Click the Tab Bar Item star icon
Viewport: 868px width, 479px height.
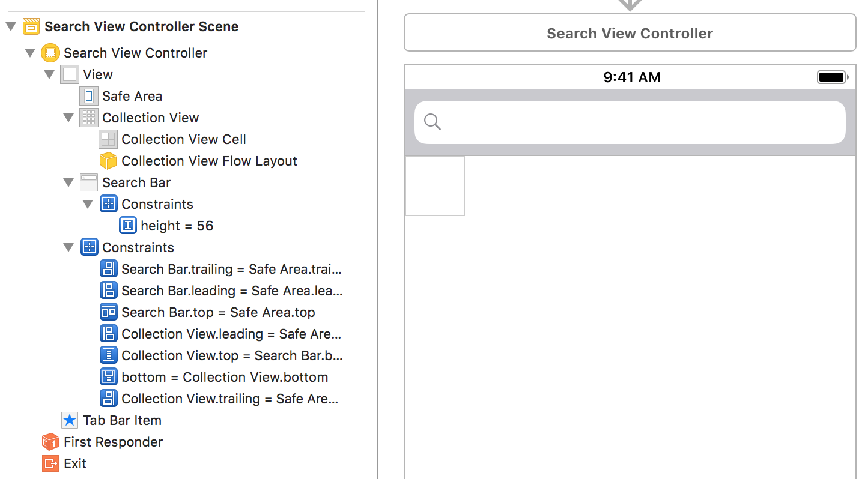tap(70, 420)
